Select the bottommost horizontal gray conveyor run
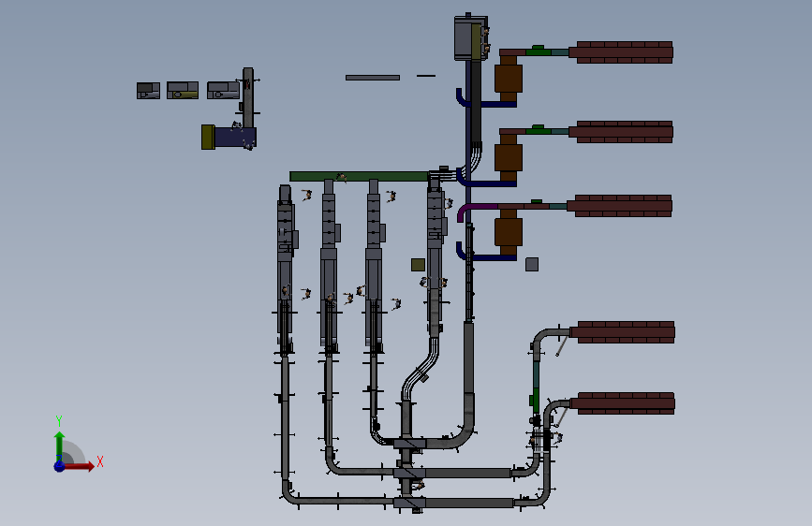Image resolution: width=812 pixels, height=526 pixels. click(x=468, y=503)
